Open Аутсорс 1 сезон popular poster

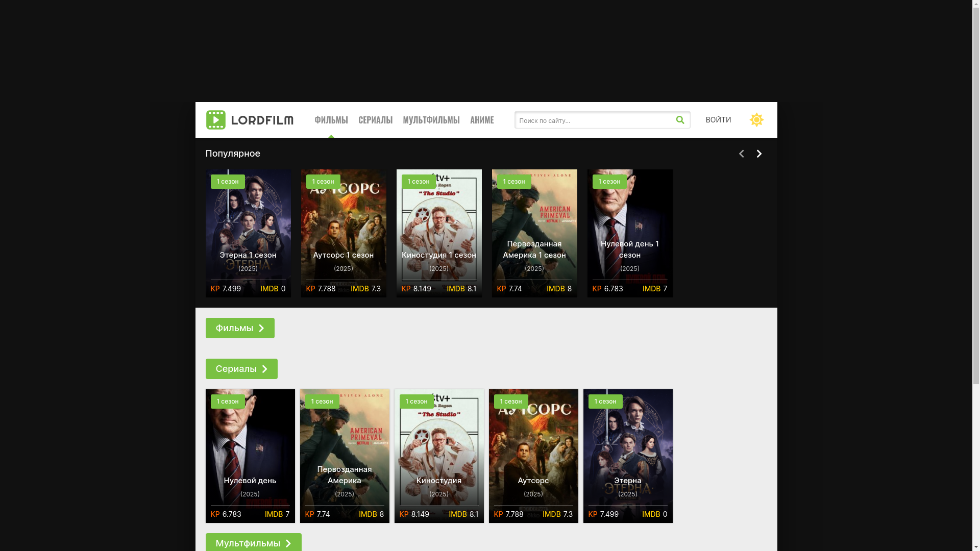[x=344, y=233]
